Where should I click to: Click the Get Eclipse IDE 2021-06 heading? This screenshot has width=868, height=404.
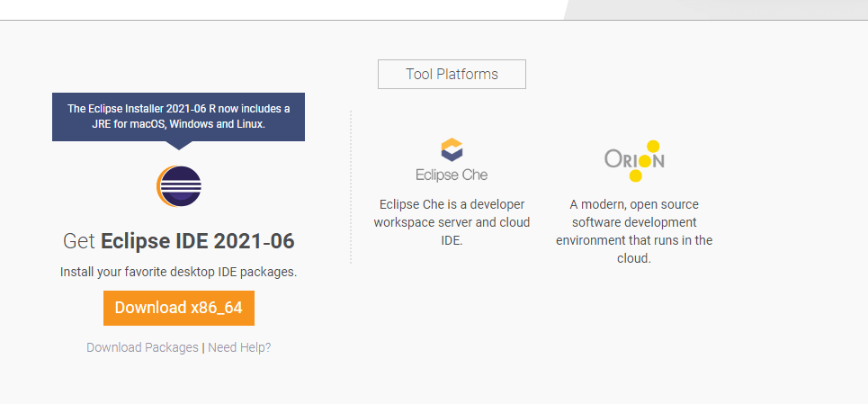(x=178, y=241)
